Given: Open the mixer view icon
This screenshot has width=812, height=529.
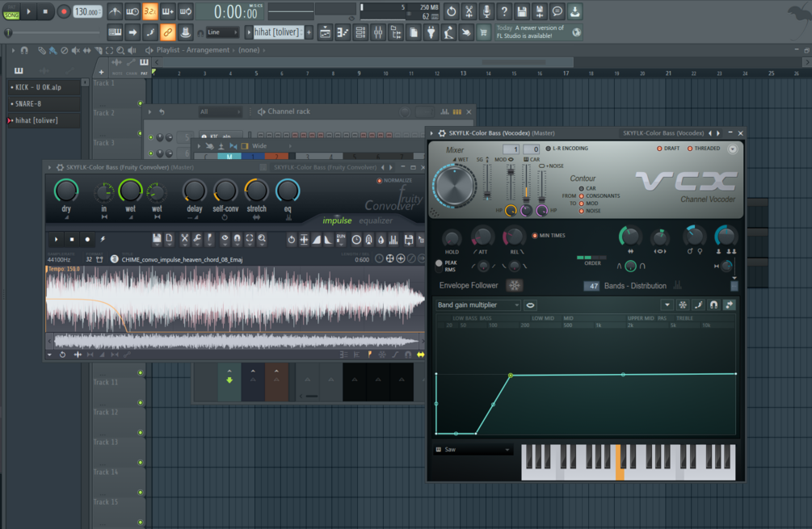Looking at the screenshot, I should [x=378, y=32].
